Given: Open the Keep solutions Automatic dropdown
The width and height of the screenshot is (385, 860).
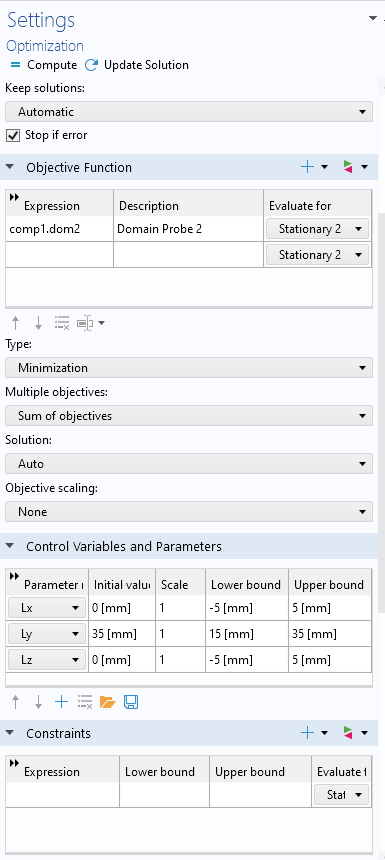Looking at the screenshot, I should [x=189, y=112].
